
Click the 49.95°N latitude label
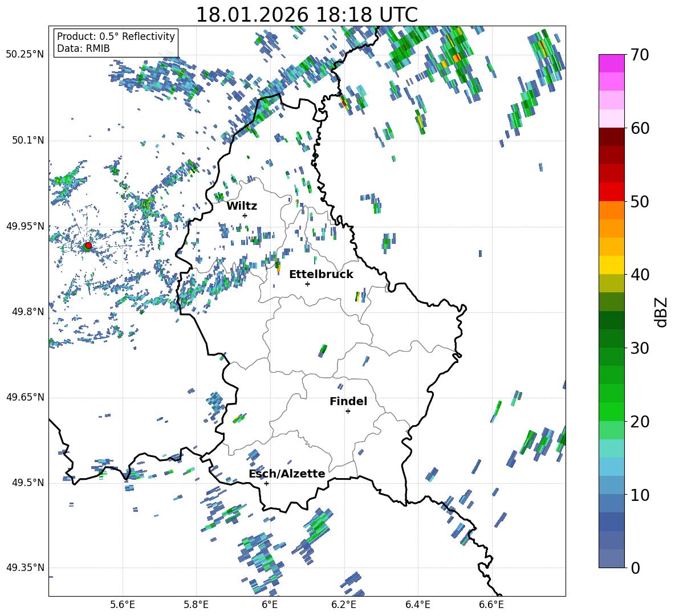(x=25, y=226)
